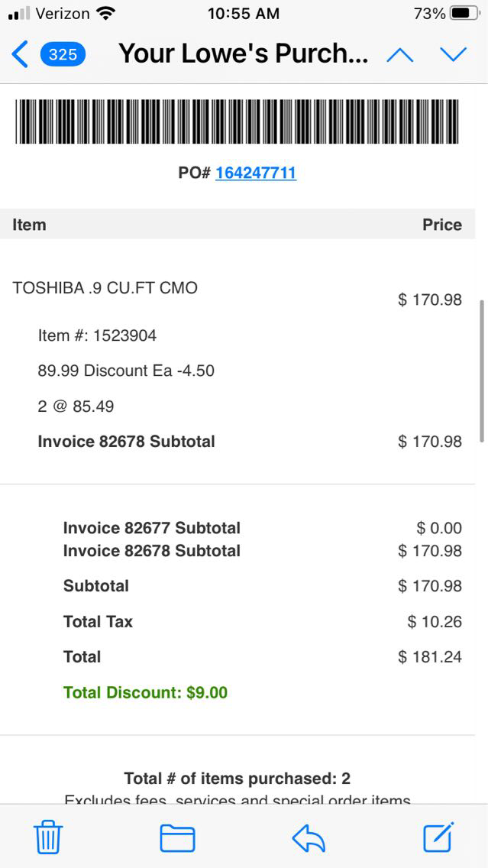488x868 pixels.
Task: Tap the Item # 1523904 text
Action: [97, 335]
